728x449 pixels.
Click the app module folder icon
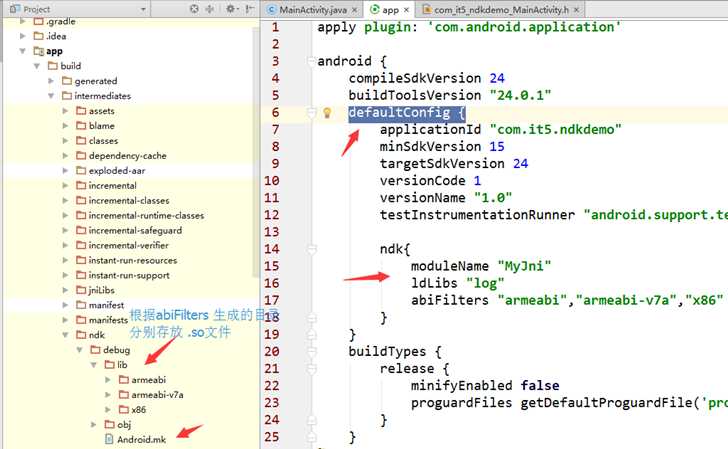39,51
